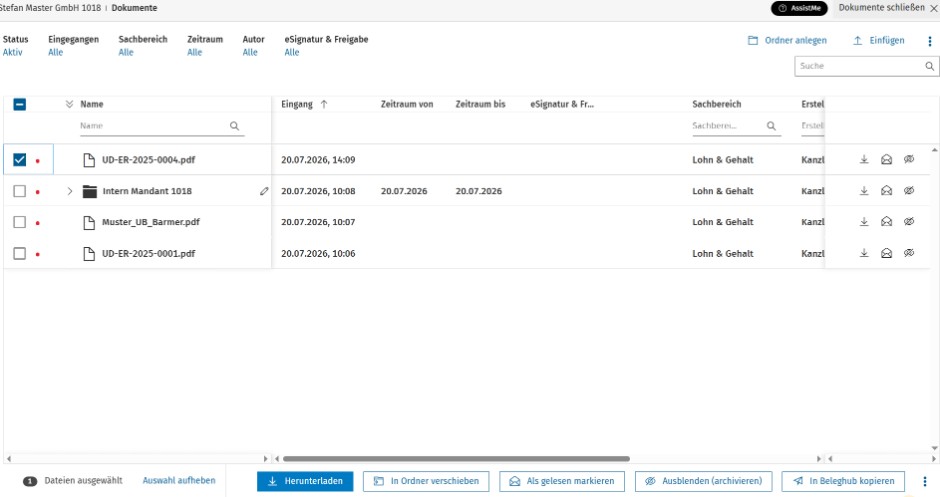Check the checkbox for UD-ER-2025-0001.pdf
940x497 pixels.
pyautogui.click(x=20, y=253)
